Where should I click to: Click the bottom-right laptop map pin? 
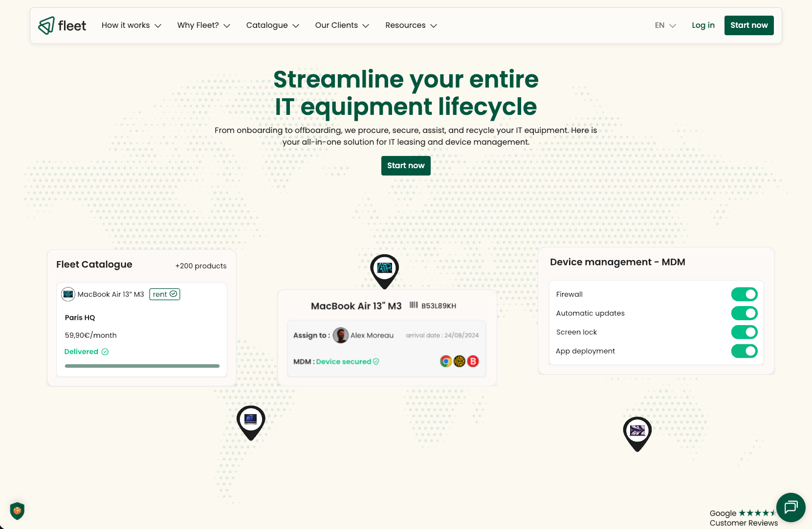[x=637, y=432]
